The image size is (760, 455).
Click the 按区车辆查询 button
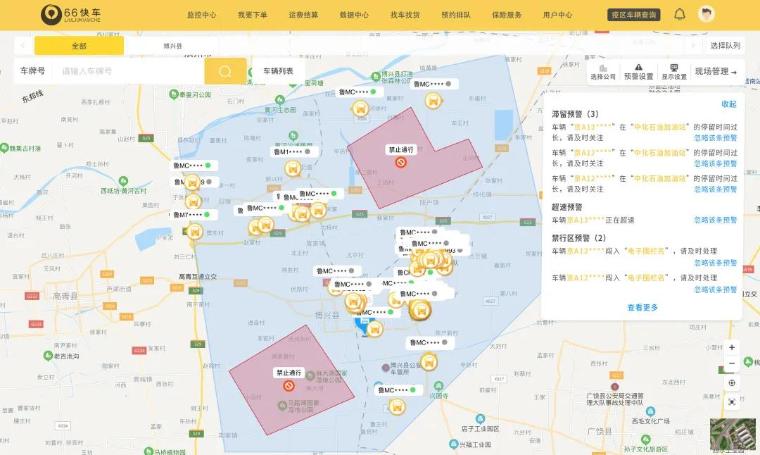pyautogui.click(x=634, y=15)
